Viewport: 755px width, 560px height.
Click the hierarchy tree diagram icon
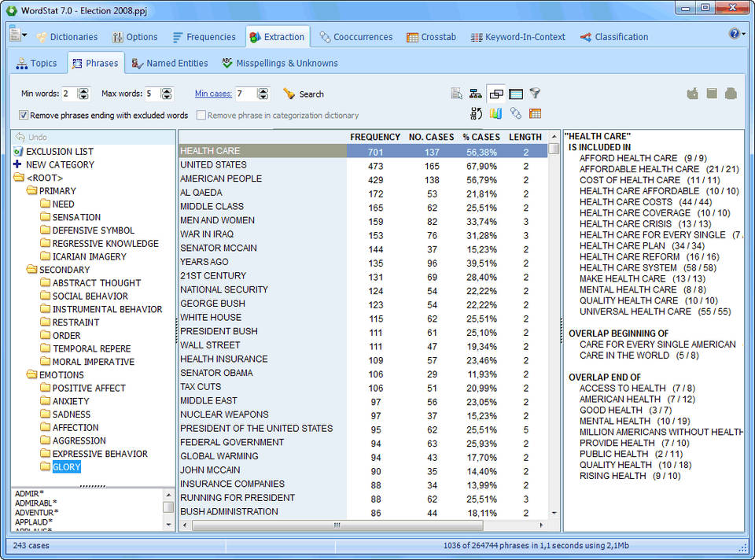click(x=476, y=94)
